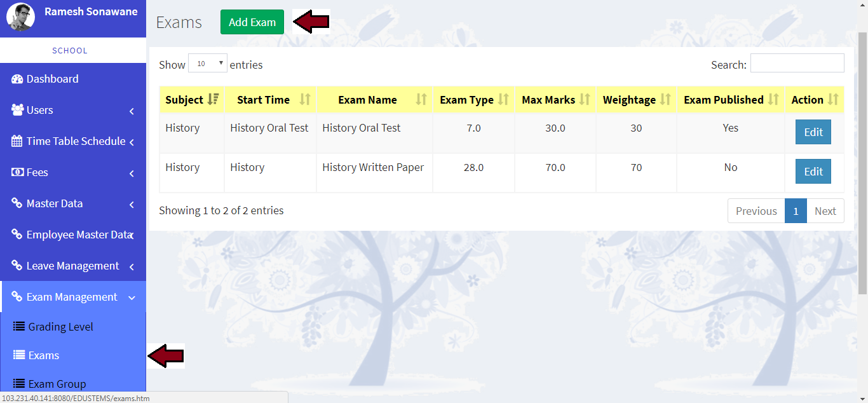Screen dimensions: 868x403
Task: Click the Dashboard gauge icon
Action: point(17,79)
